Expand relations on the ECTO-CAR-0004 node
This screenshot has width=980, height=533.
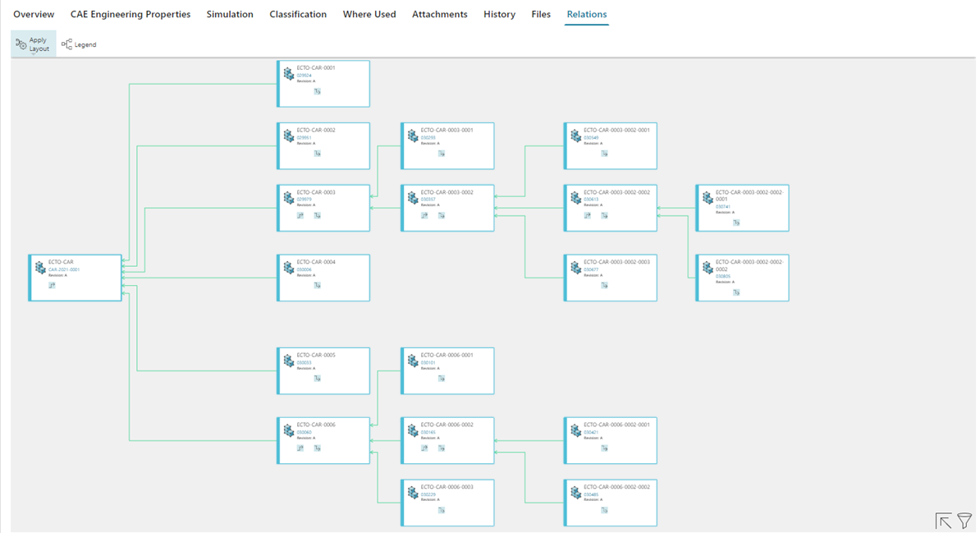point(318,285)
